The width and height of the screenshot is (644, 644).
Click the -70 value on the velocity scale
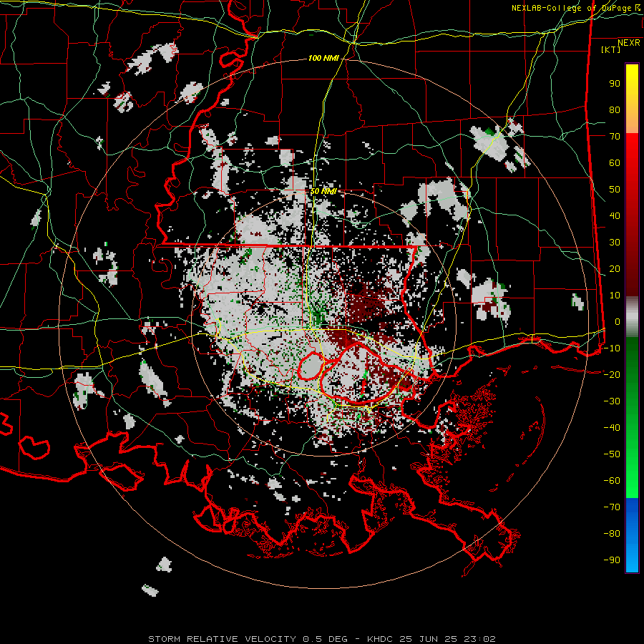point(612,507)
